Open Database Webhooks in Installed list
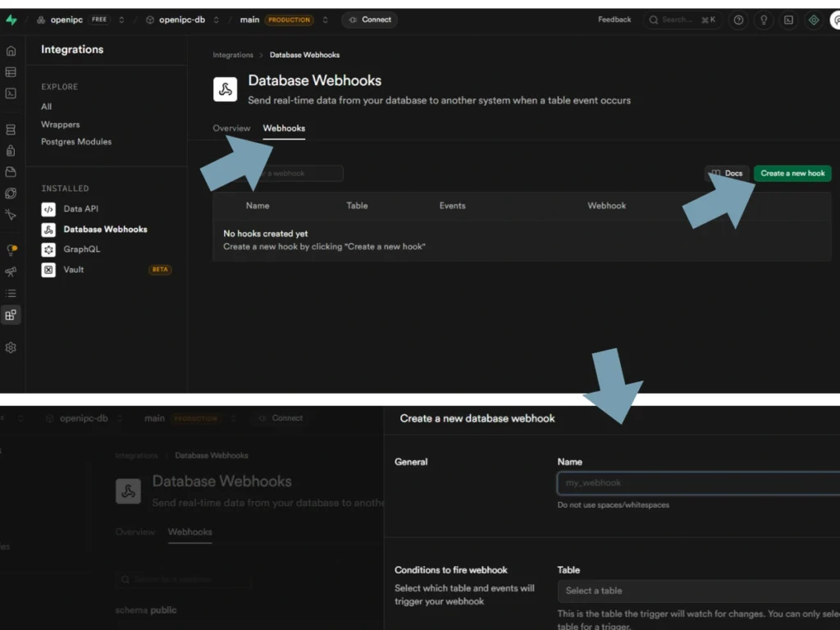Screen dimensions: 840x630 coord(106,230)
